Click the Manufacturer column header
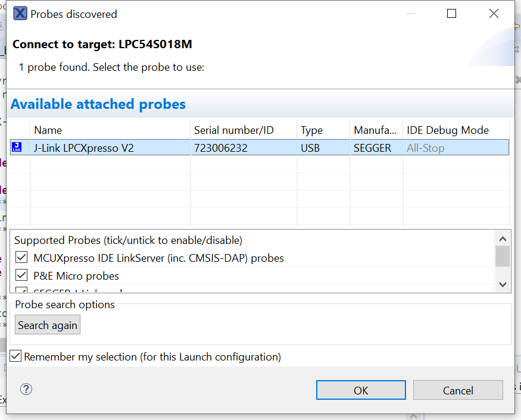 point(376,130)
